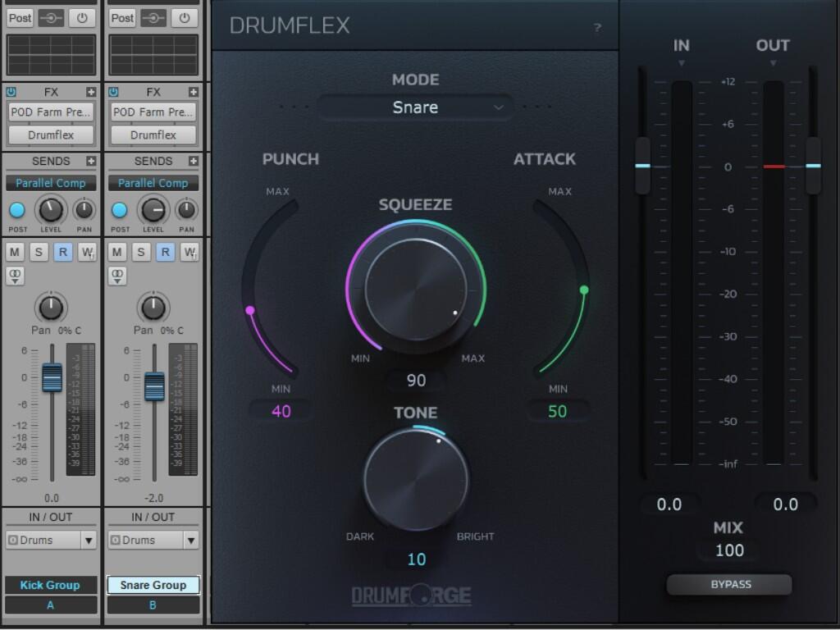Click the Squeeze knob
Image resolution: width=840 pixels, height=630 pixels.
tap(416, 290)
